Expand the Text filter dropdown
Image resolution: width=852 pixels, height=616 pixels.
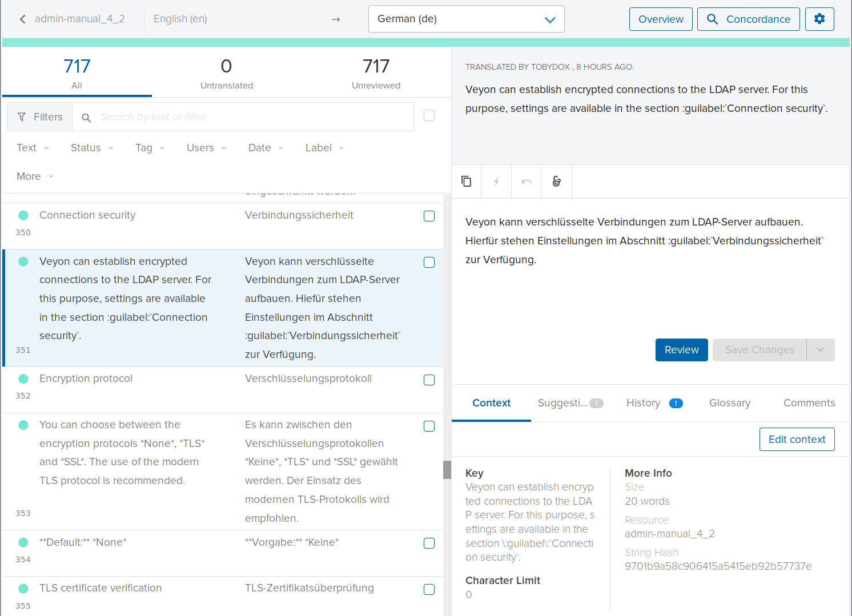coord(33,148)
